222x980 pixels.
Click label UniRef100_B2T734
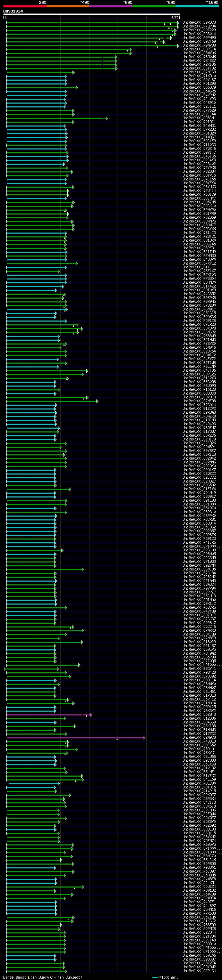199,937
